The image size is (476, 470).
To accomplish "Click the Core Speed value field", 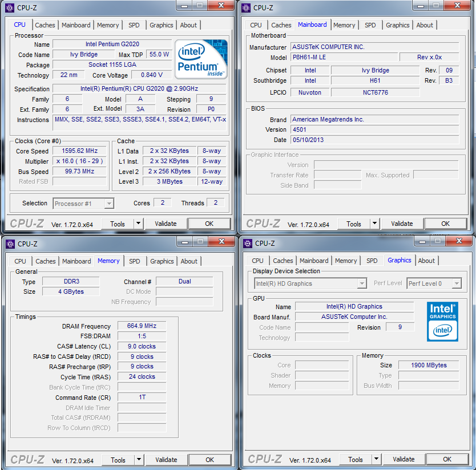I will (79, 151).
